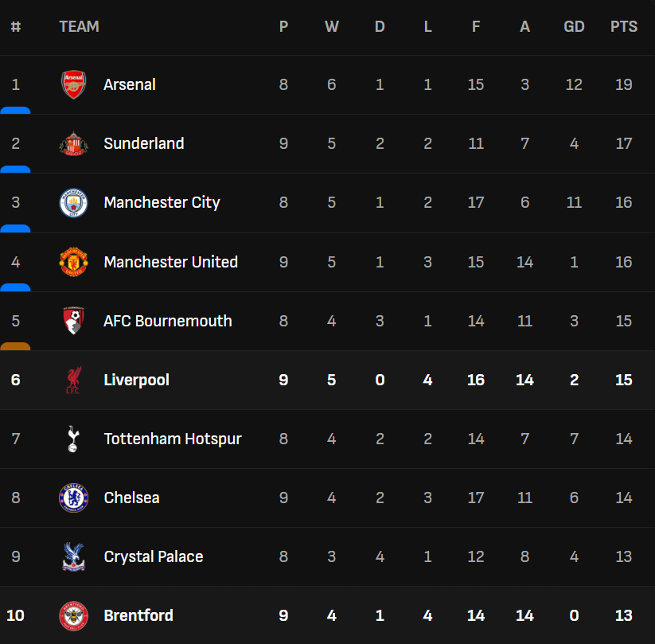Click the orange marker under rank 5
The image size is (655, 644).
[x=15, y=346]
